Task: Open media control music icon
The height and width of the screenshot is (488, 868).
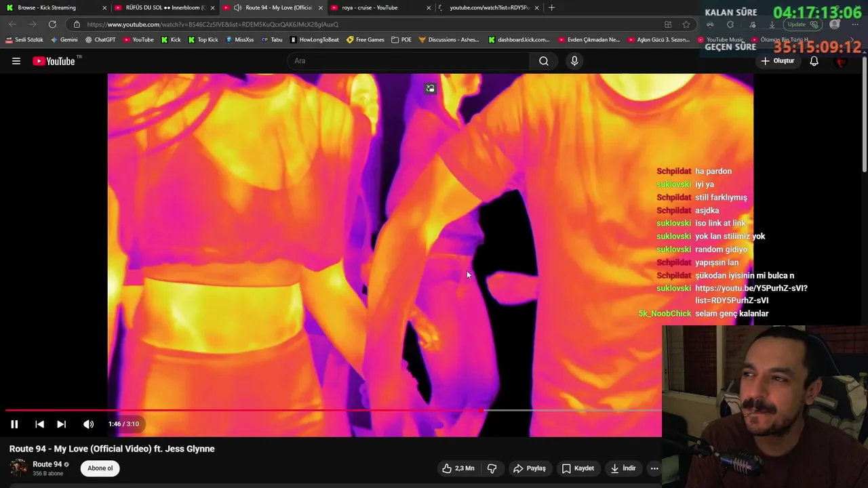Action: tap(751, 24)
